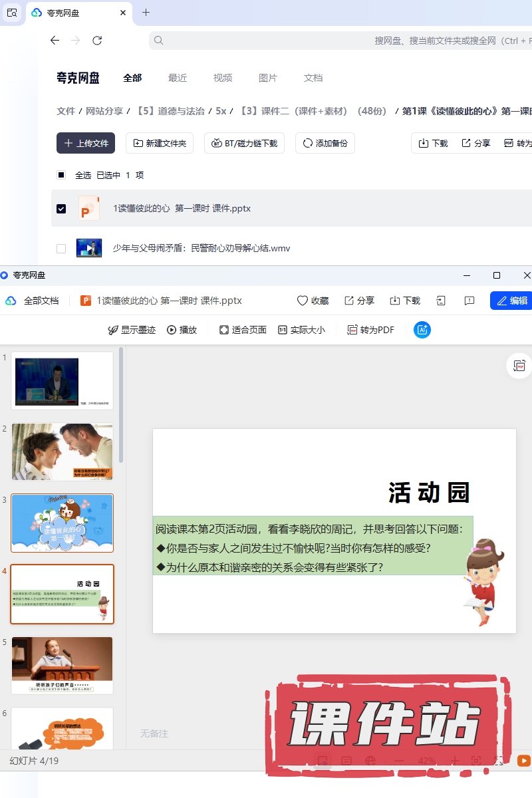Click the floating PDF convert icon at right

point(519,366)
